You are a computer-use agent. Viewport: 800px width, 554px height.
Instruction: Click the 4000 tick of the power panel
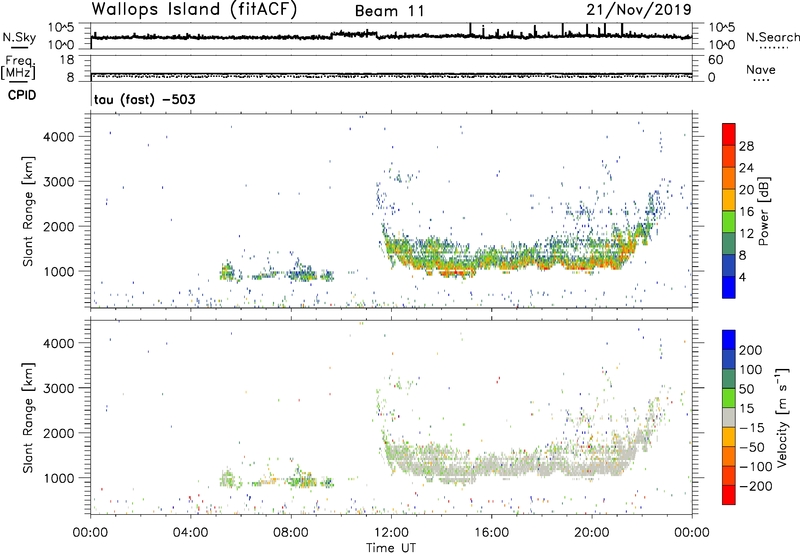coord(58,137)
